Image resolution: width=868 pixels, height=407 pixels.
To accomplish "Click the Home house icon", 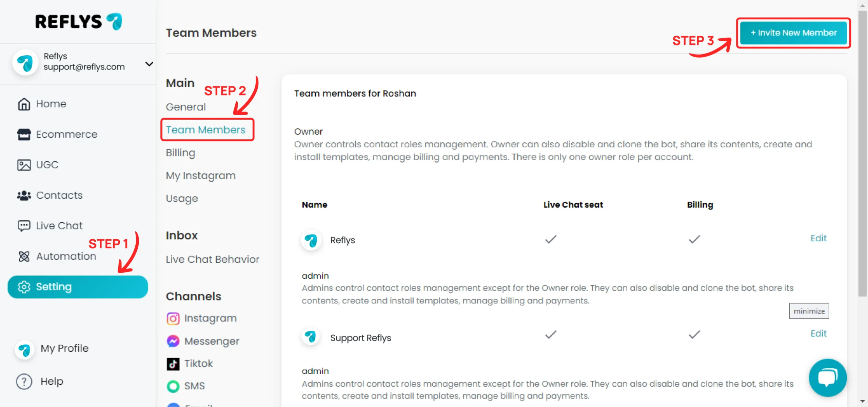I will pos(24,104).
